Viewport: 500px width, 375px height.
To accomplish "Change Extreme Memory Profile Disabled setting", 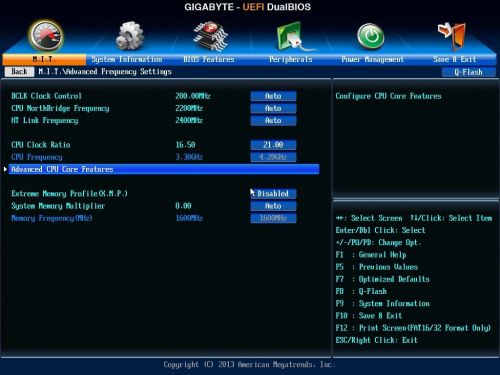I will click(273, 194).
